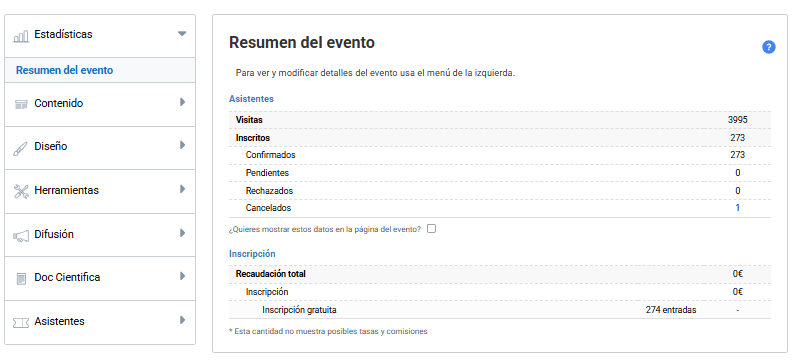Expand the Asistentes section arrow
Screen dimensions: 804x364
tap(183, 320)
